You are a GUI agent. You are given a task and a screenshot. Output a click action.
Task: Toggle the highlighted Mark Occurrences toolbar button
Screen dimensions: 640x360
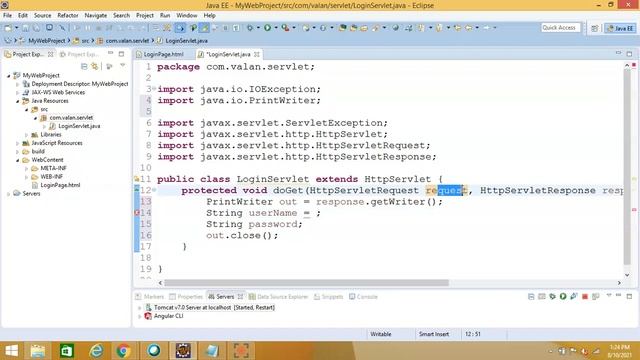click(x=204, y=28)
